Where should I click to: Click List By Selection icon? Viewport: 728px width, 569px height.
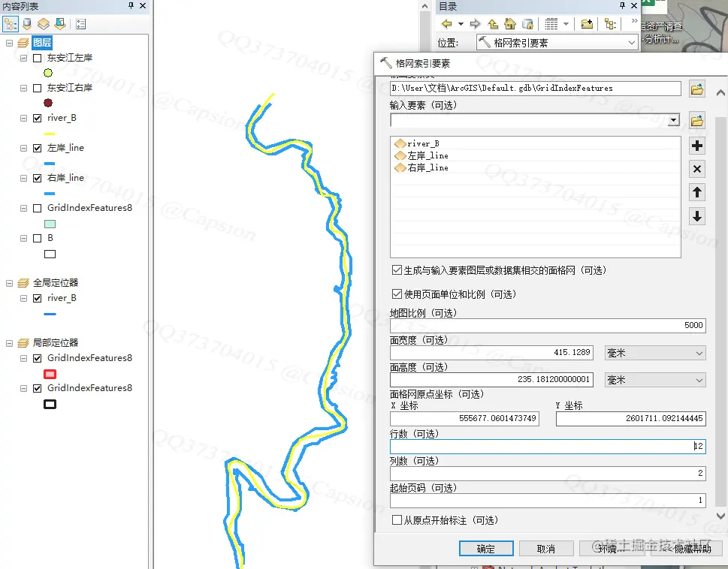point(60,24)
